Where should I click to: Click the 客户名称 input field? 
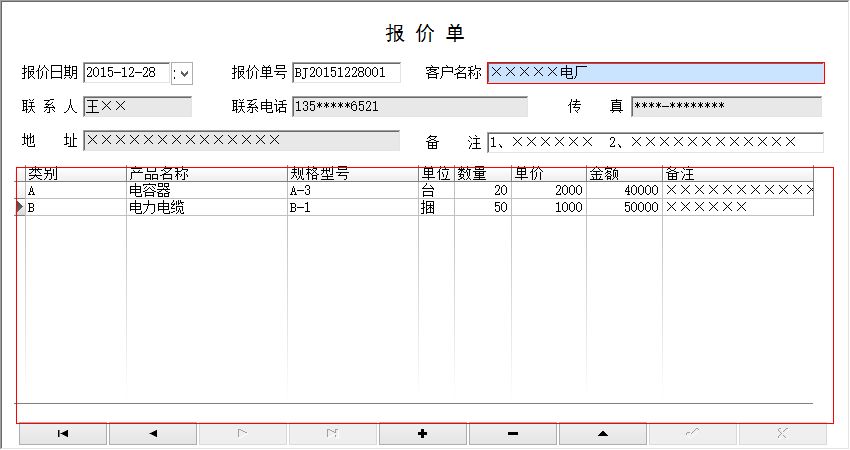click(x=656, y=73)
